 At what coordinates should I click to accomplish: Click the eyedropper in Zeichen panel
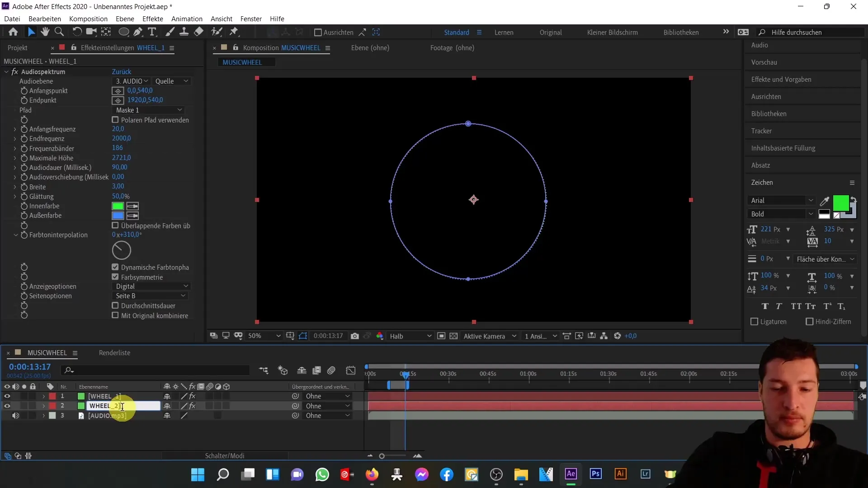[825, 201]
